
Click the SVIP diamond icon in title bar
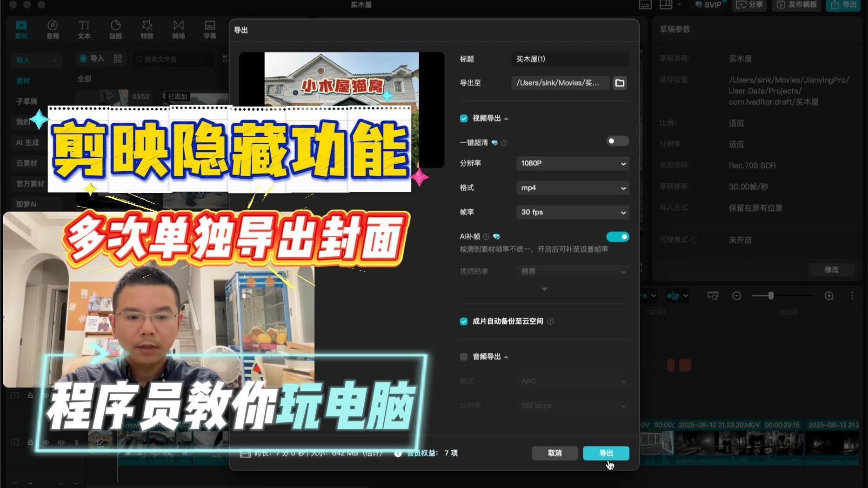(699, 5)
